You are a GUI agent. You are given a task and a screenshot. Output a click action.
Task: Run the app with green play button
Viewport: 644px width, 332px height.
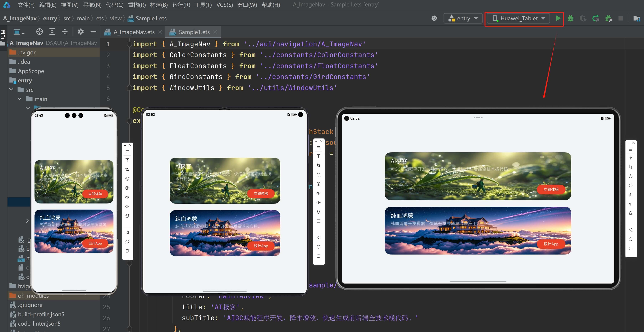click(558, 18)
